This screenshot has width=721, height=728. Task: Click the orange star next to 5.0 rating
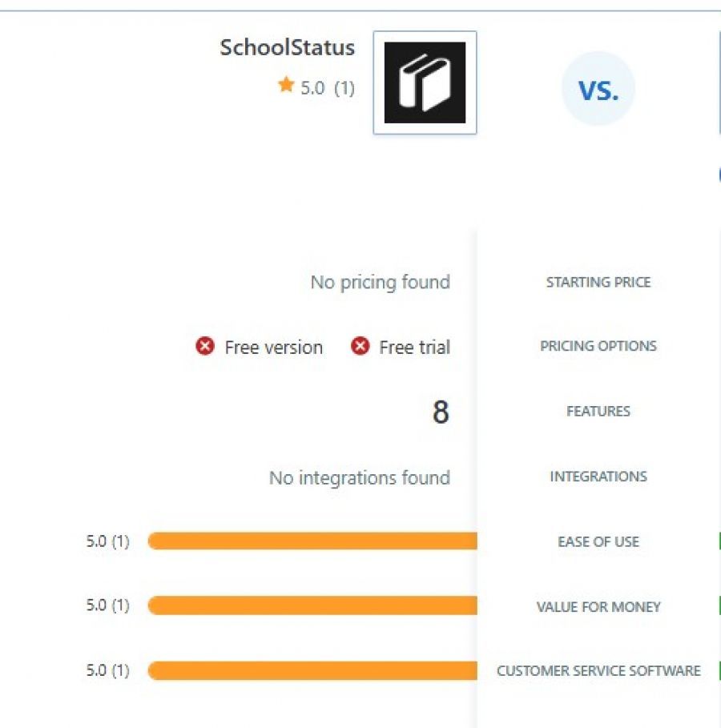tap(286, 87)
